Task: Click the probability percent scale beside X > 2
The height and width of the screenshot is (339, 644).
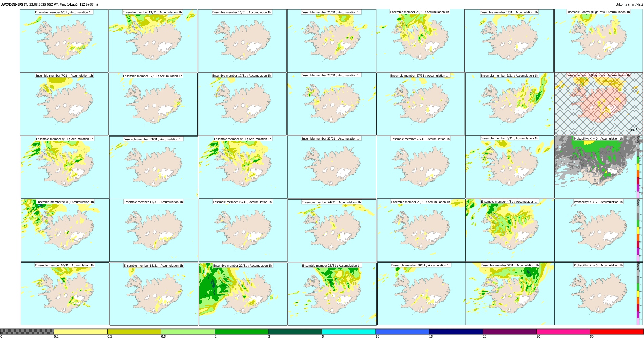Action: coord(638,230)
